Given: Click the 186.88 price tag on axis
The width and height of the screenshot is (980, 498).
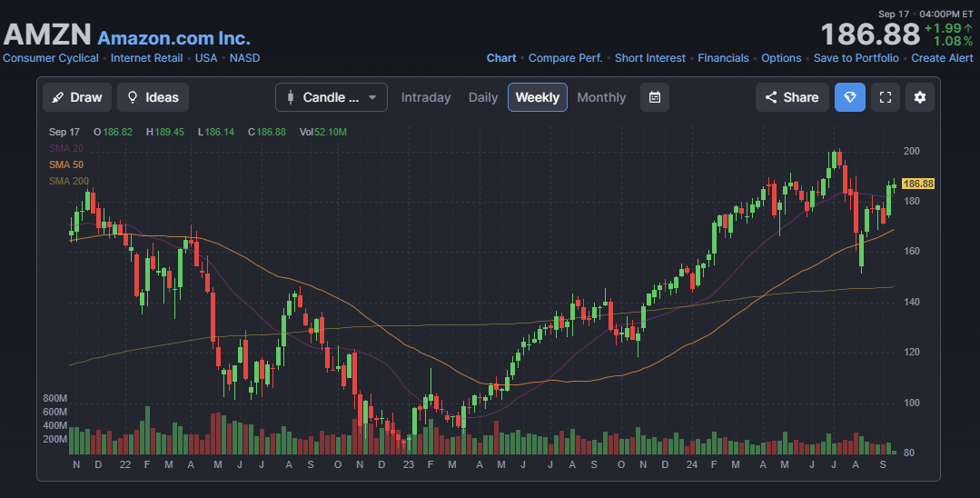Looking at the screenshot, I should tap(918, 184).
